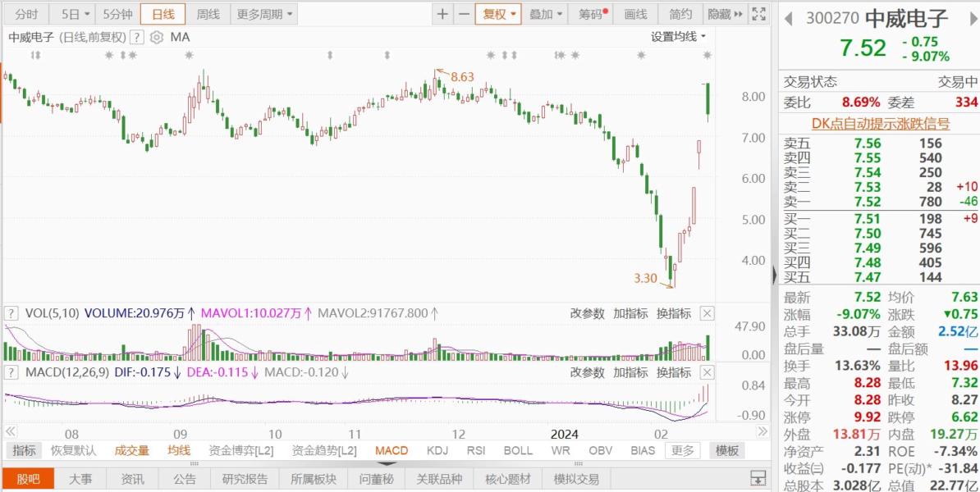Click 改参数 for VOL indicator

point(588,313)
